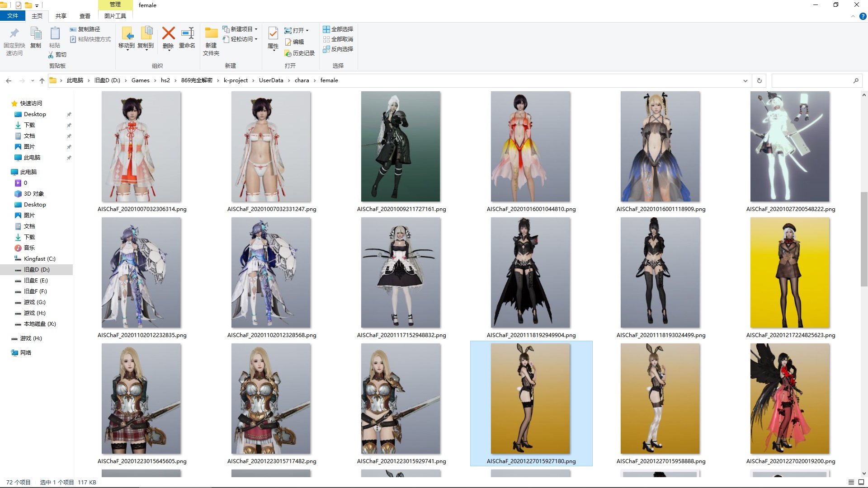
Task: Click 全部取消 select none
Action: [338, 39]
